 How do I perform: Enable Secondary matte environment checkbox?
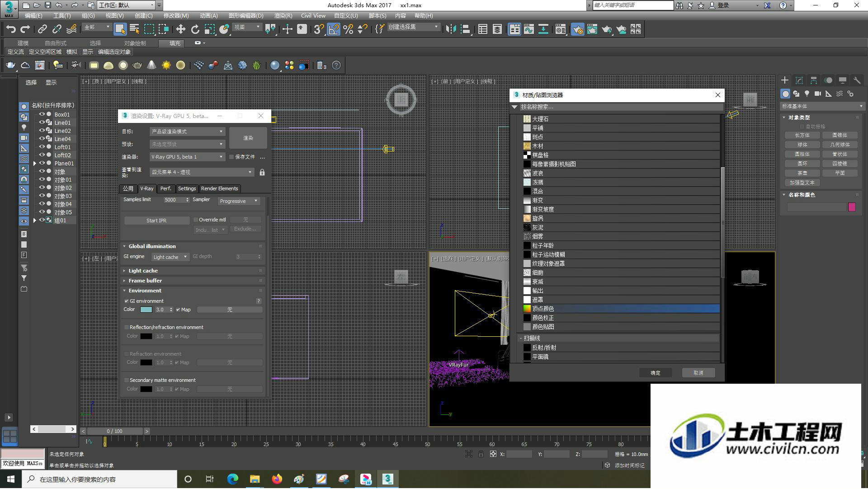point(127,381)
